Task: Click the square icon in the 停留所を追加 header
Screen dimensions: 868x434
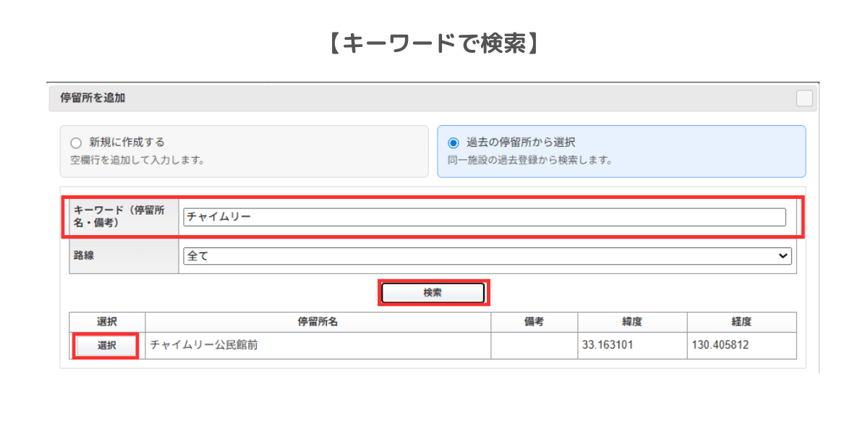Action: [804, 98]
